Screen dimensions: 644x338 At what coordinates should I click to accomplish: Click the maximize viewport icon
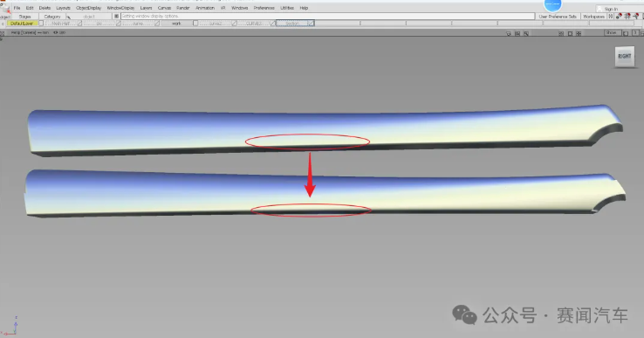[570, 33]
